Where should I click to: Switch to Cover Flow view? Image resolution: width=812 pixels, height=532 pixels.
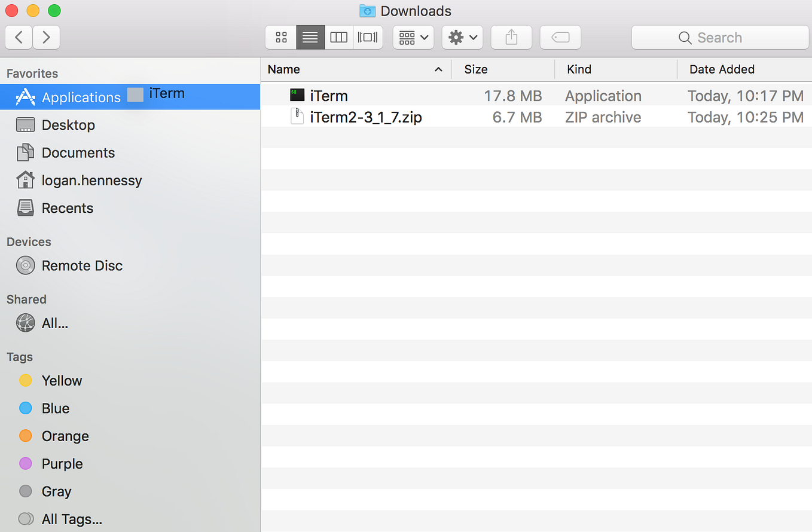[x=368, y=38]
